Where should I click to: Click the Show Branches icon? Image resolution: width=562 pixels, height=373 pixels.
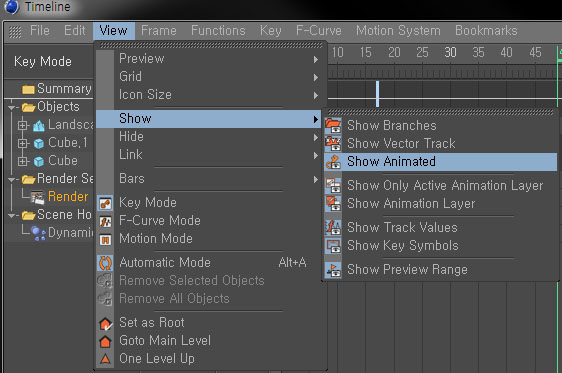pos(333,125)
